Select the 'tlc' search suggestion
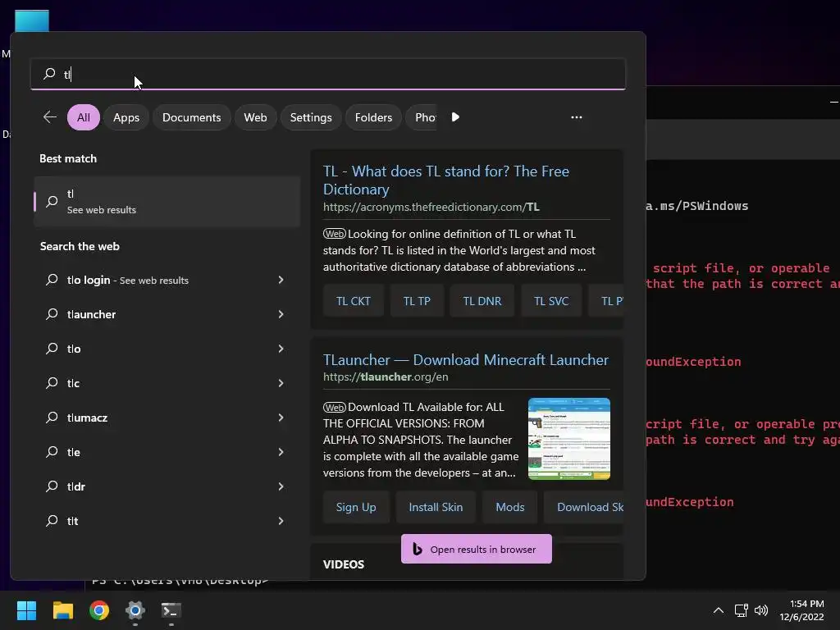840x630 pixels. tap(167, 383)
